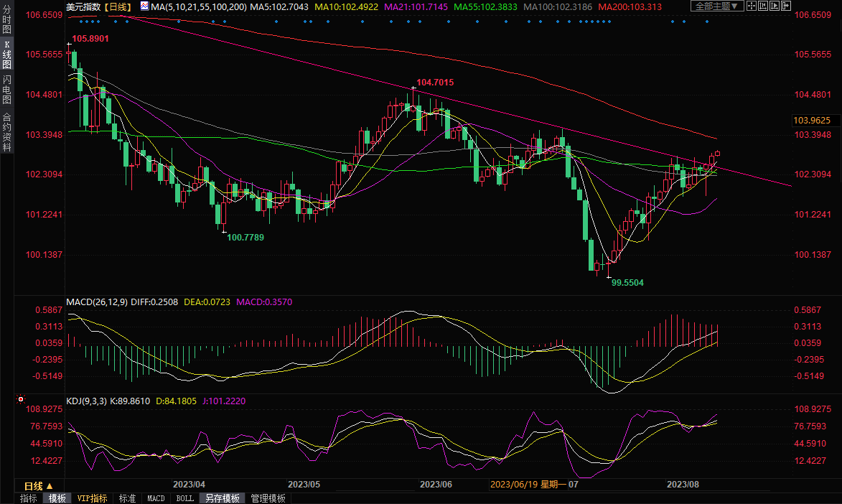The height and width of the screenshot is (504, 842).
Task: Click the 另存模板 button
Action: click(222, 498)
